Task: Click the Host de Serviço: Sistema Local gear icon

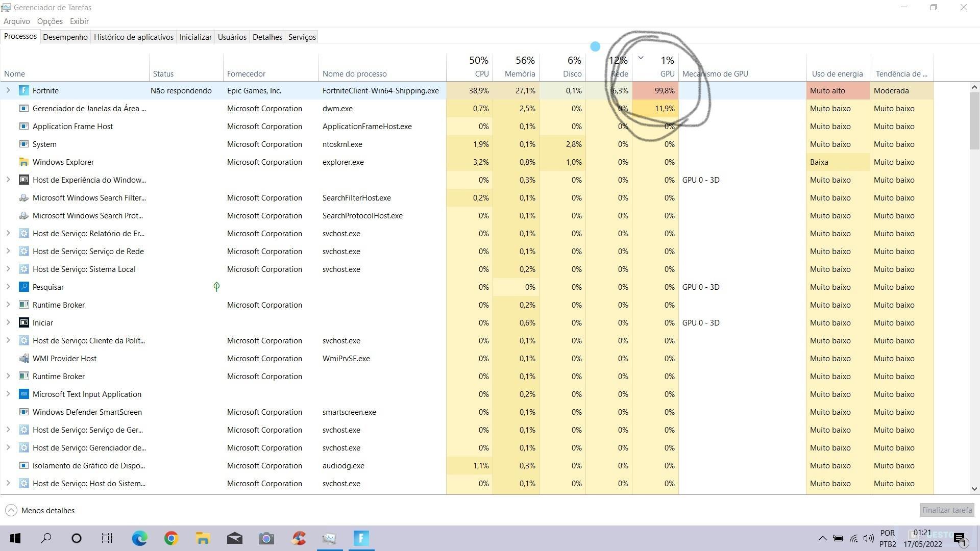Action: [23, 269]
